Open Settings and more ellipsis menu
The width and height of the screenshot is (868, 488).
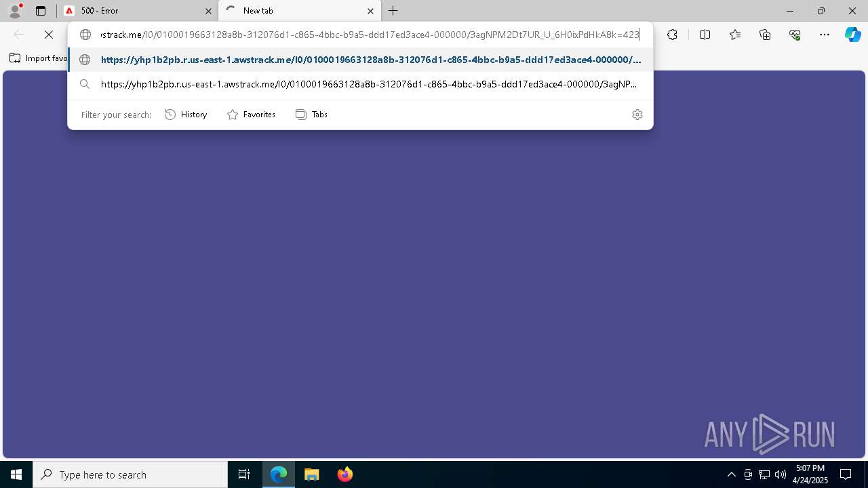pyautogui.click(x=825, y=35)
